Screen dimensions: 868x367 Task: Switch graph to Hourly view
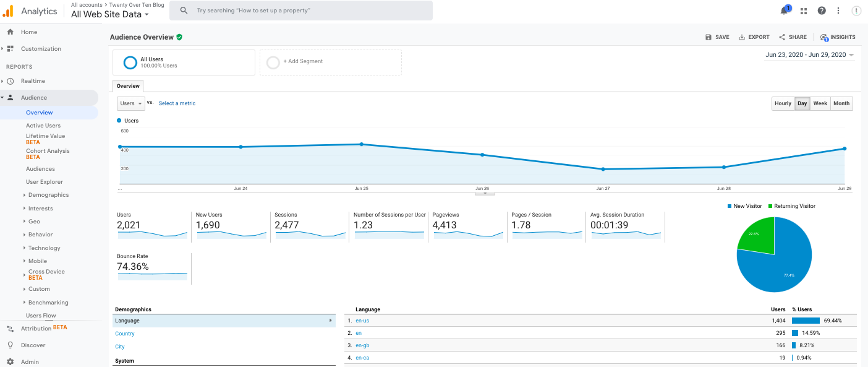783,103
